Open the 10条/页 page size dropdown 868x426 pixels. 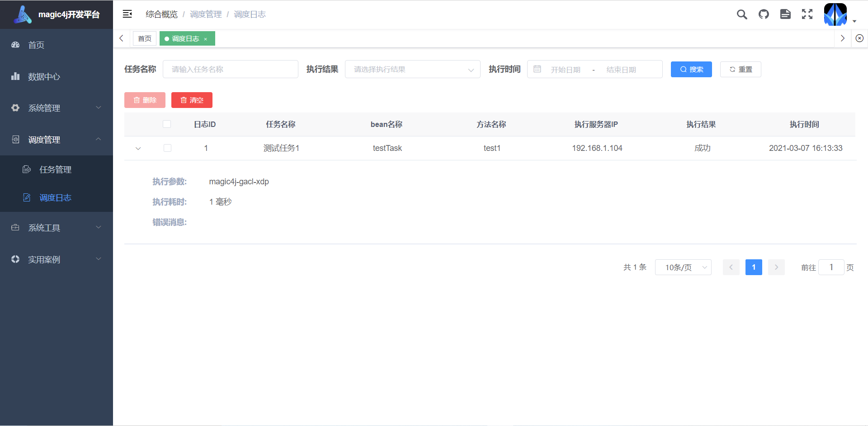pos(683,267)
